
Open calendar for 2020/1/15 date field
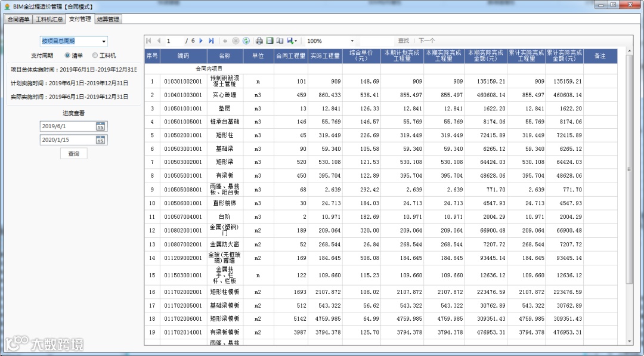pos(100,140)
